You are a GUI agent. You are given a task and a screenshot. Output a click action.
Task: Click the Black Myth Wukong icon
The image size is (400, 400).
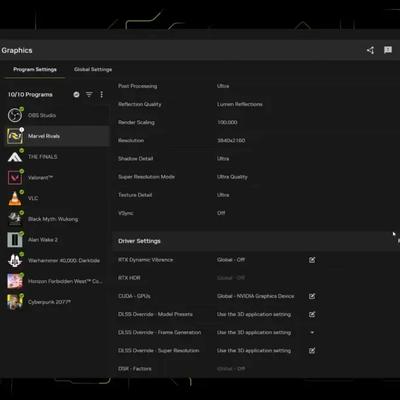point(15,219)
